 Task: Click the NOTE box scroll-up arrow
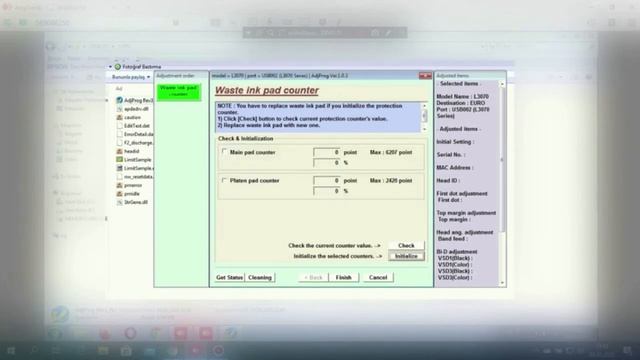[424, 106]
